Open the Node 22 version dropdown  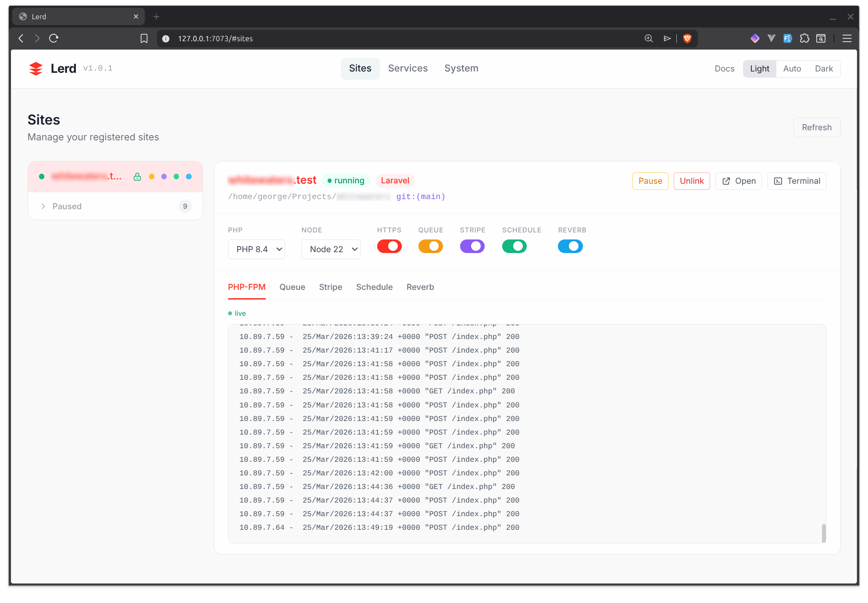tap(331, 249)
